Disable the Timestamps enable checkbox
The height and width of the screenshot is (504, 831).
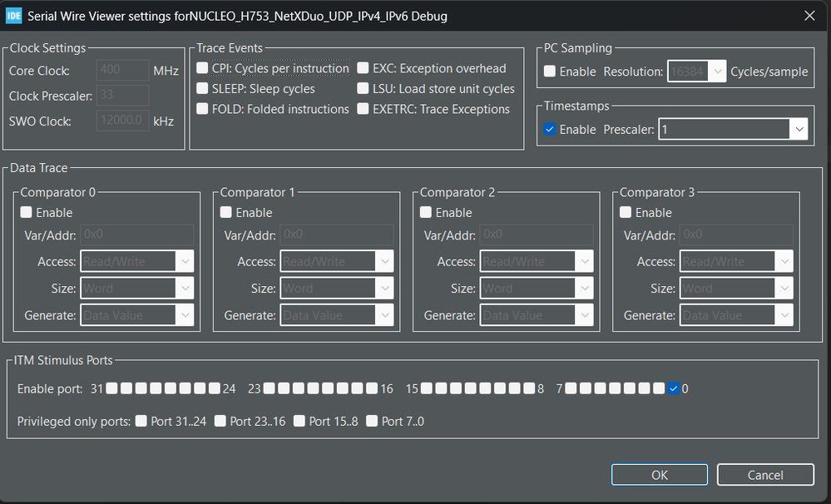click(x=550, y=130)
